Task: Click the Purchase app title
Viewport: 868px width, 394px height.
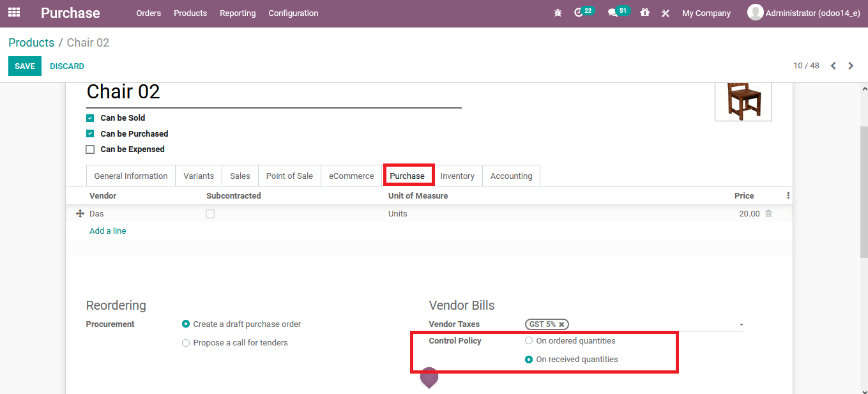Action: (70, 13)
